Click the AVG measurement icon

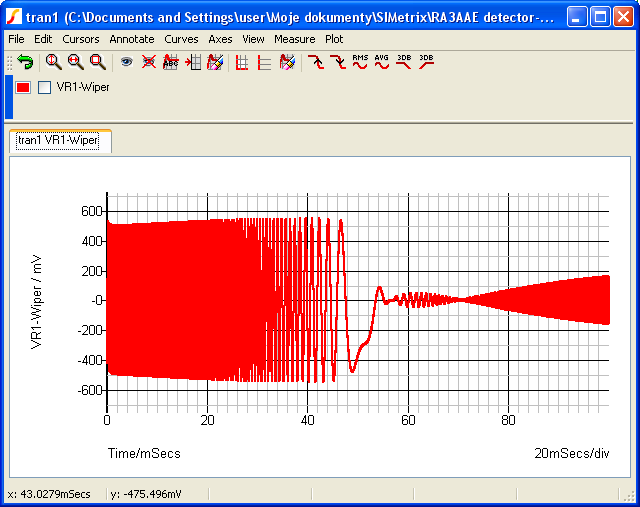click(382, 62)
